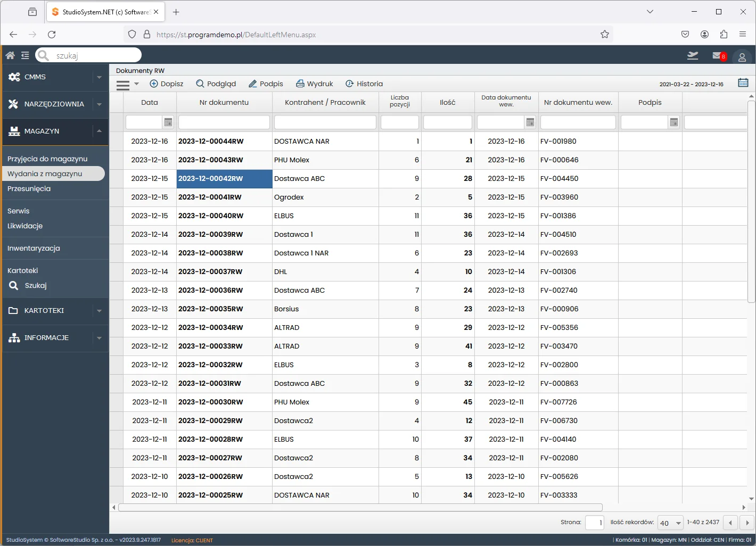
Task: Open date picker in Podpis filter
Action: (x=674, y=122)
